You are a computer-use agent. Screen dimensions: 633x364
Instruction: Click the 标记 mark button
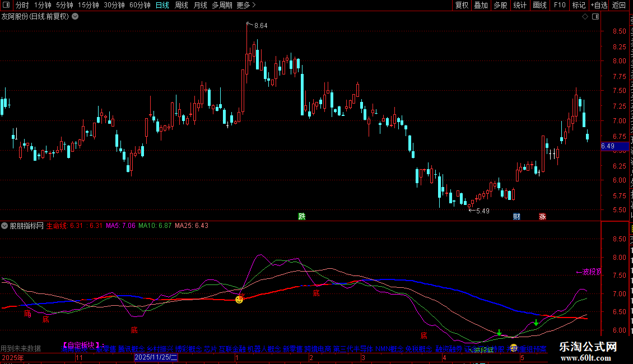[579, 5]
